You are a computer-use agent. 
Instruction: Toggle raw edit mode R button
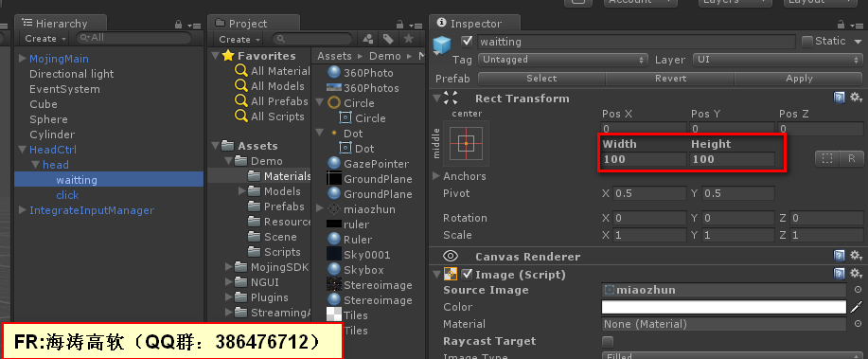(851, 158)
